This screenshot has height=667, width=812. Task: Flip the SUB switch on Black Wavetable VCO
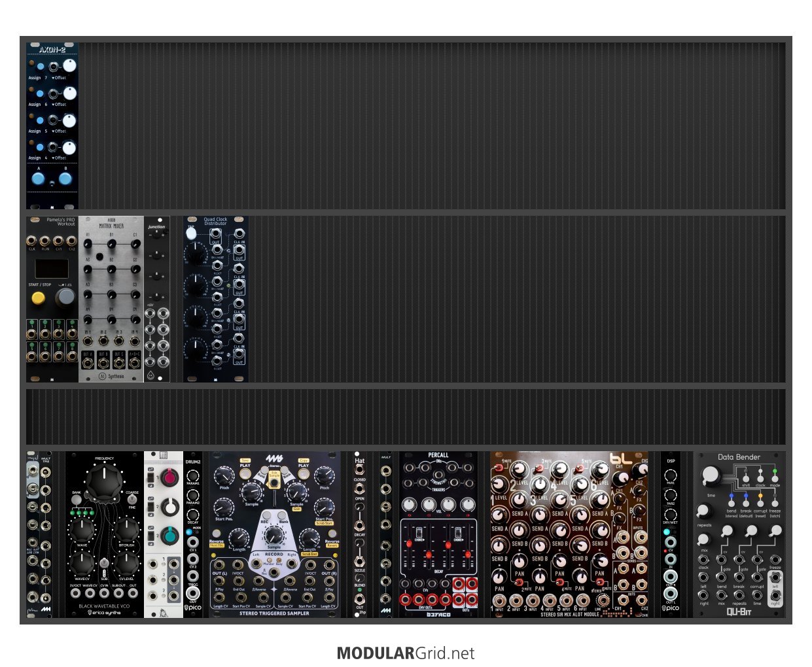[104, 564]
